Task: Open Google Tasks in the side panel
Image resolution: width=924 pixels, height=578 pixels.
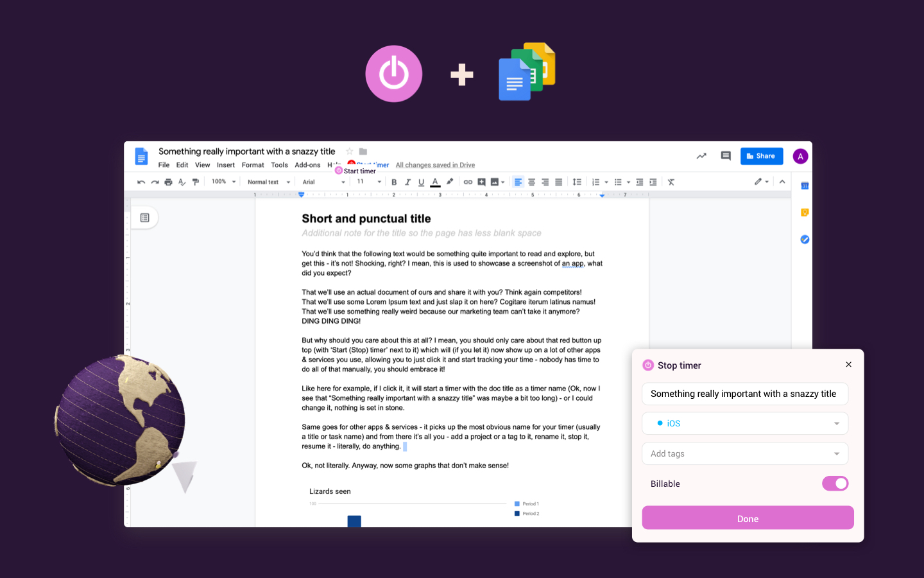Action: (x=805, y=240)
